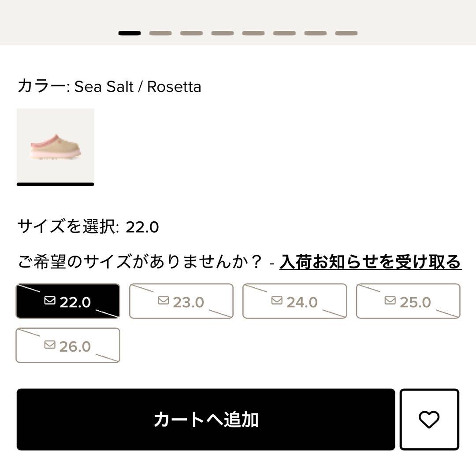The height and width of the screenshot is (476, 476).
Task: Select the Sea Salt / Rosetta color swatch
Action: [x=56, y=145]
